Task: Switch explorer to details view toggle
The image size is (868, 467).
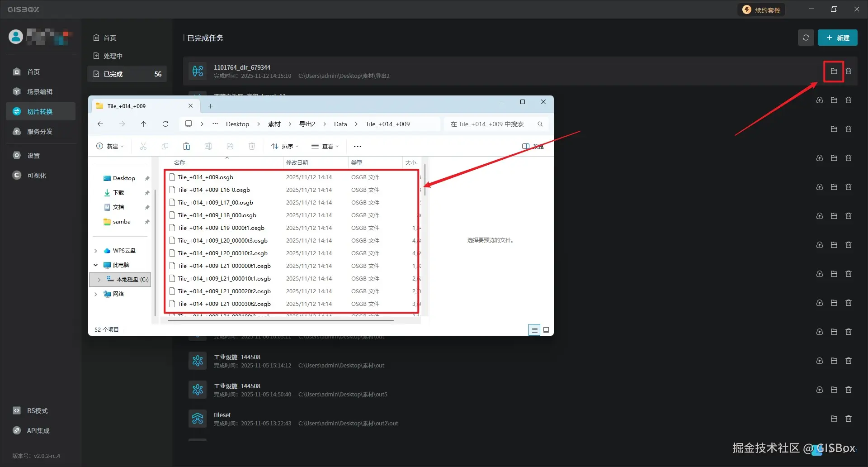Action: 534,330
